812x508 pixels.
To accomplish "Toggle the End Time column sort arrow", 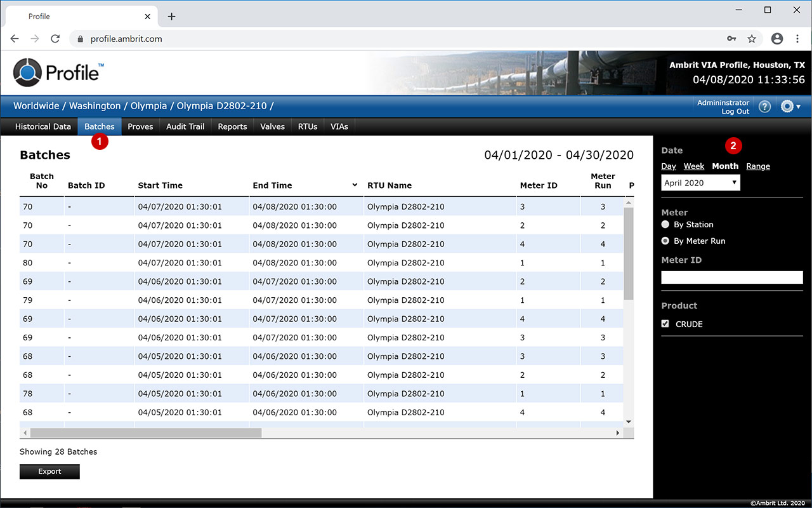I will (x=355, y=185).
